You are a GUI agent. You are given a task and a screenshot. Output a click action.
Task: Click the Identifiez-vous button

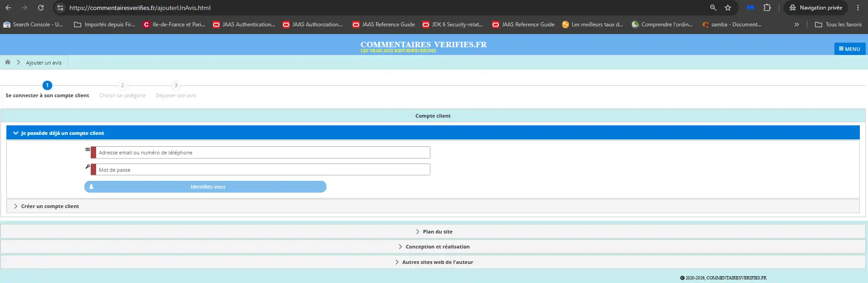point(205,187)
